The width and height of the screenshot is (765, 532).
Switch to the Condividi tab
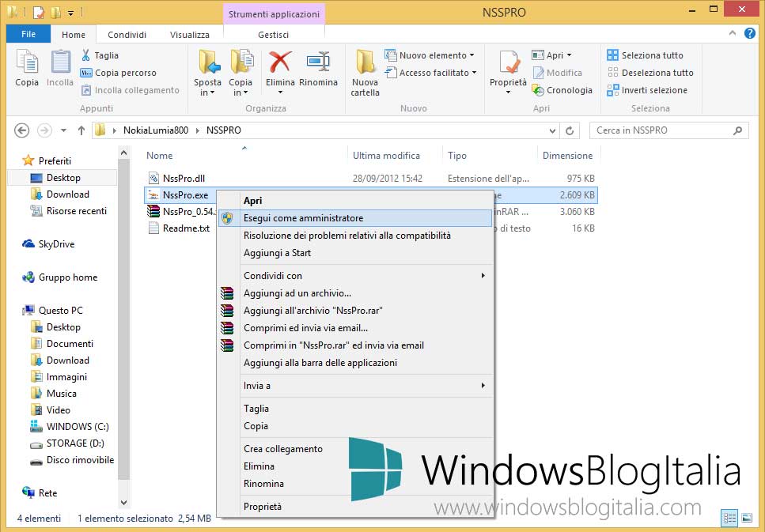127,35
